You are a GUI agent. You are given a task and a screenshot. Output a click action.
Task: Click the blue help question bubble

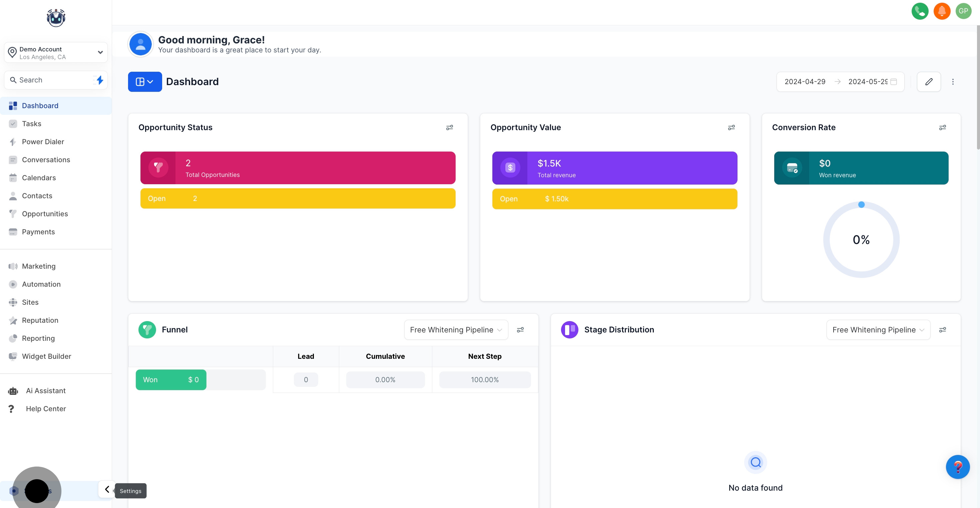pyautogui.click(x=957, y=467)
